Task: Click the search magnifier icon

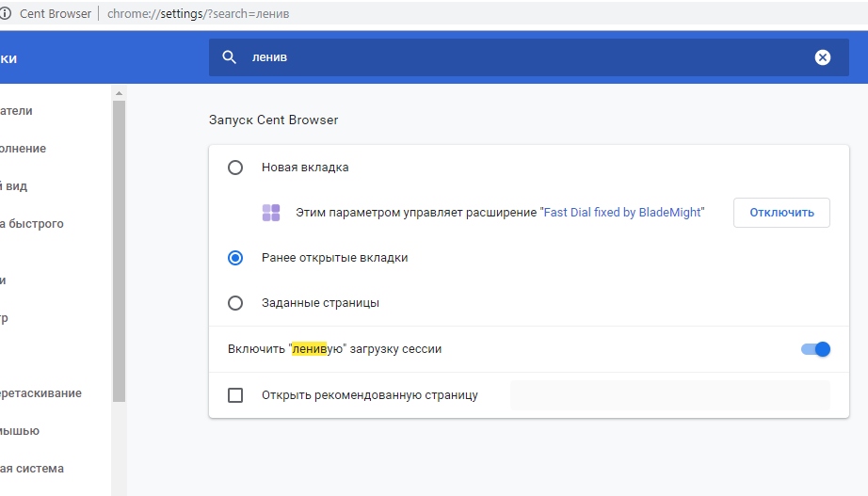Action: (229, 57)
